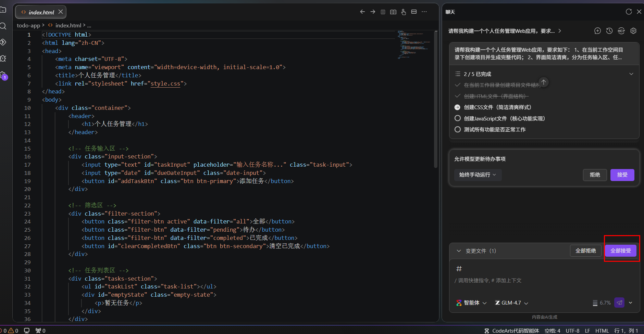Click the breadcrumb ellipsis '...'
The height and width of the screenshot is (334, 644).
[89, 25]
